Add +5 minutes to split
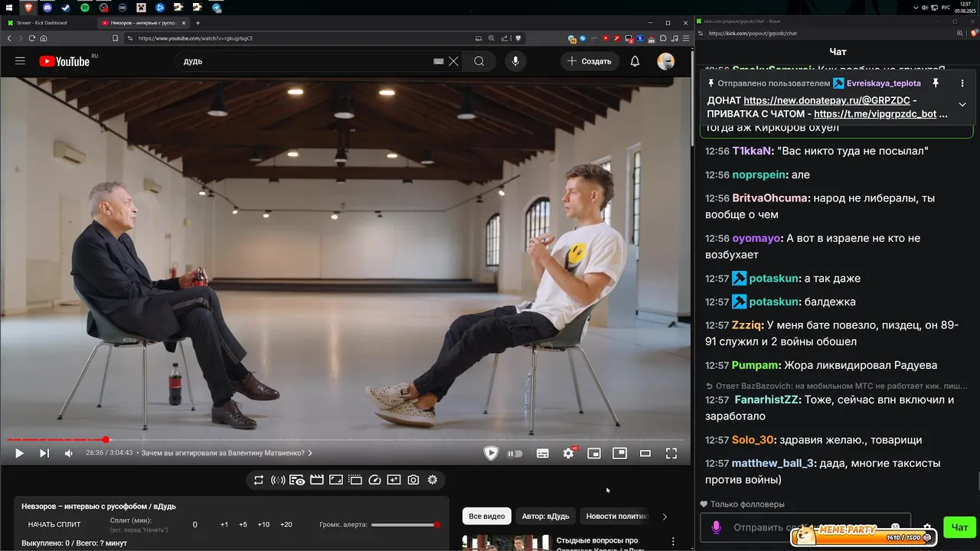 [x=243, y=524]
